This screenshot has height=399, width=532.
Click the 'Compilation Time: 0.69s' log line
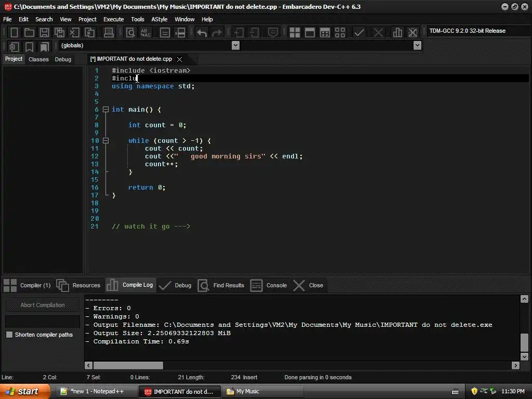tap(137, 341)
